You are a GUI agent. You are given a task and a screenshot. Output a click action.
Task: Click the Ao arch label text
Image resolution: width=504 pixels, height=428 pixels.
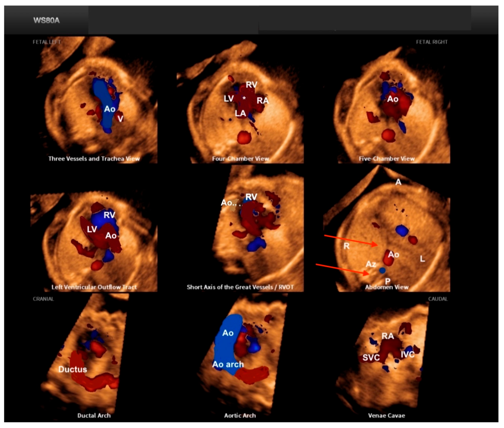(228, 364)
